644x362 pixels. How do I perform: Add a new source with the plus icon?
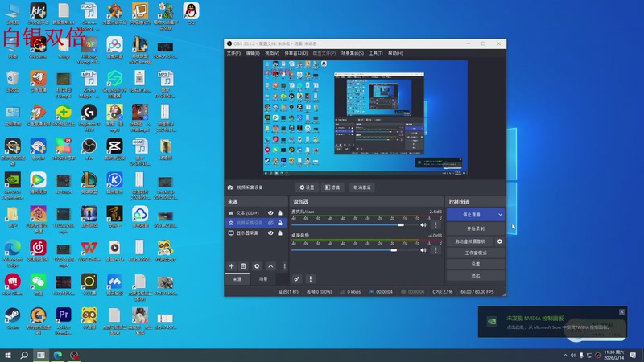(231, 266)
